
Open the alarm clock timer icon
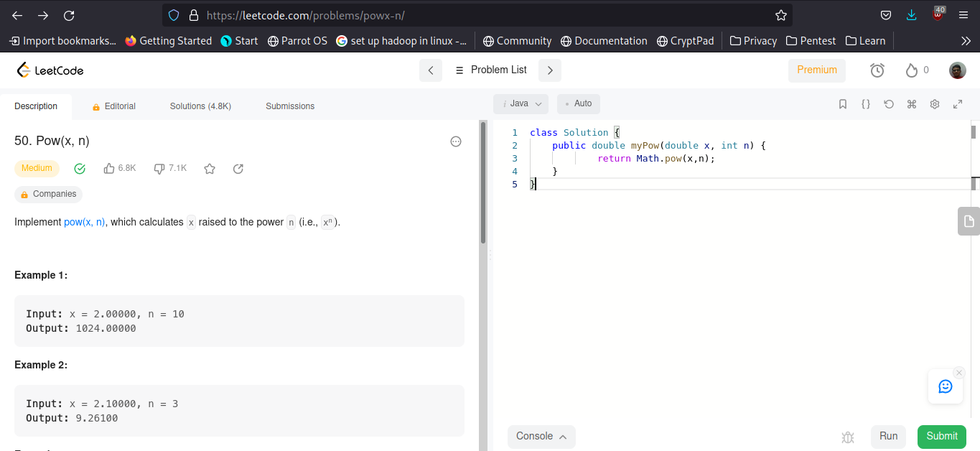[x=877, y=70]
